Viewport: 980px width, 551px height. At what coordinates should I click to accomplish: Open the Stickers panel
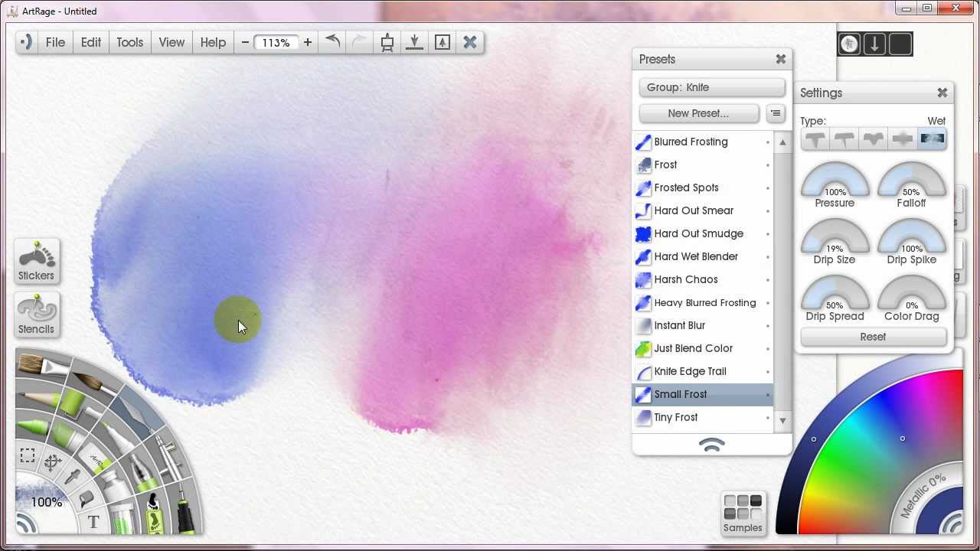[36, 261]
